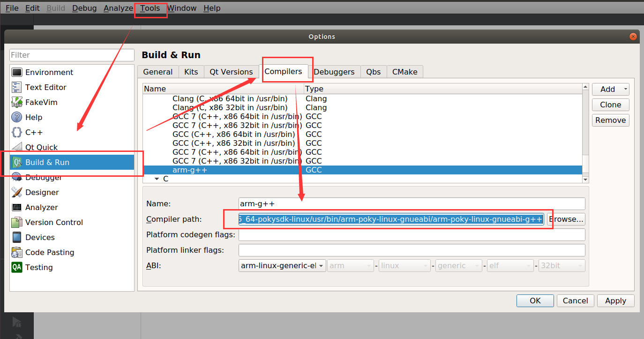This screenshot has width=644, height=339.
Task: Open the ABI 32bit width dropdown
Action: (562, 265)
